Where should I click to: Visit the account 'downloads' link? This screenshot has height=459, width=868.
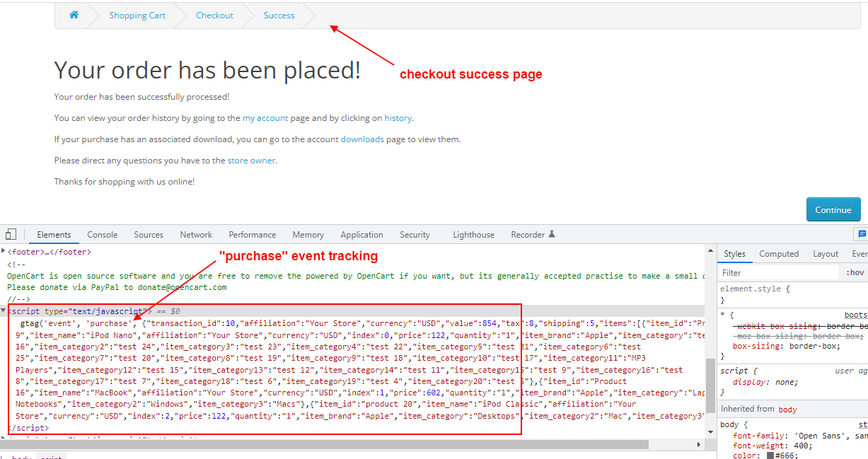[362, 139]
